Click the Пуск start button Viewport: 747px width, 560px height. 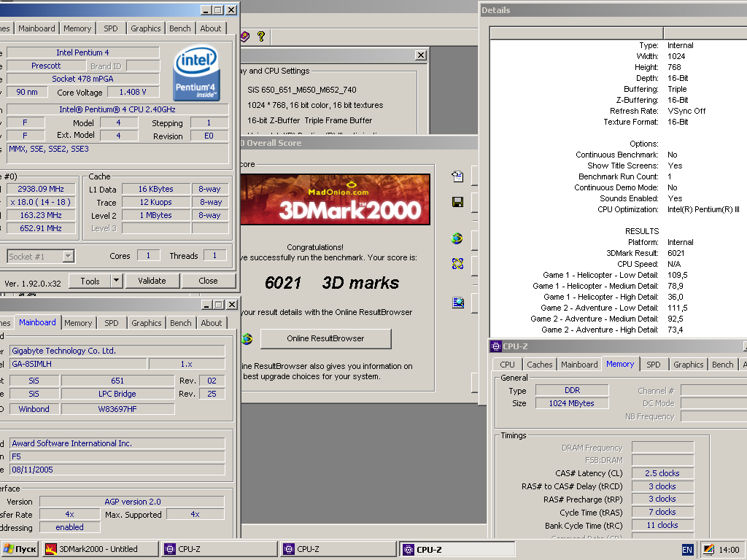[x=20, y=549]
